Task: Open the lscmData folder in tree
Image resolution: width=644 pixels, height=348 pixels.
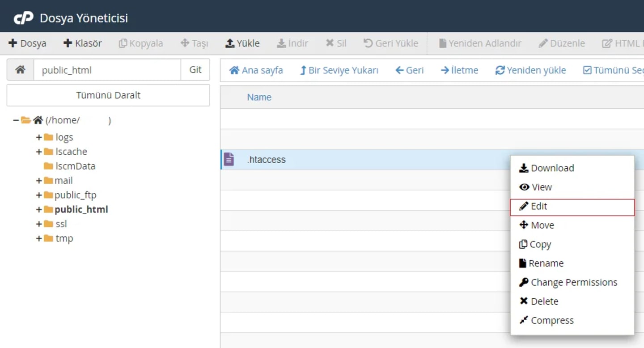Action: pos(75,166)
